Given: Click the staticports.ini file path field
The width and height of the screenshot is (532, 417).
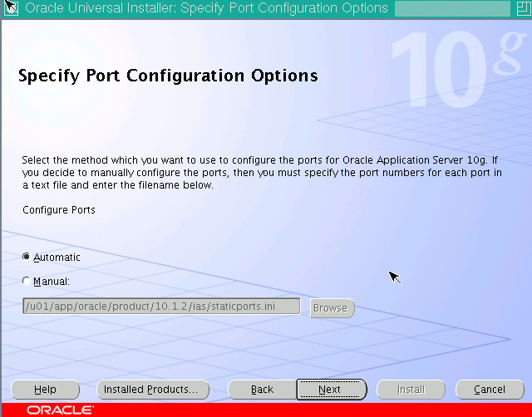Looking at the screenshot, I should coord(161,307).
